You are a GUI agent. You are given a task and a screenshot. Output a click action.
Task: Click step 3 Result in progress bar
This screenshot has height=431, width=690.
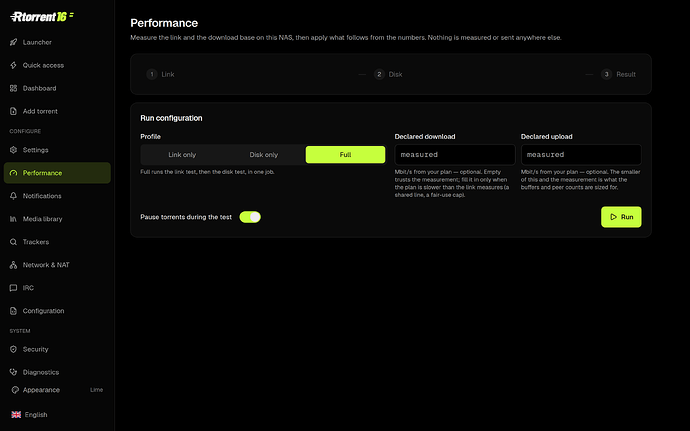click(x=618, y=74)
